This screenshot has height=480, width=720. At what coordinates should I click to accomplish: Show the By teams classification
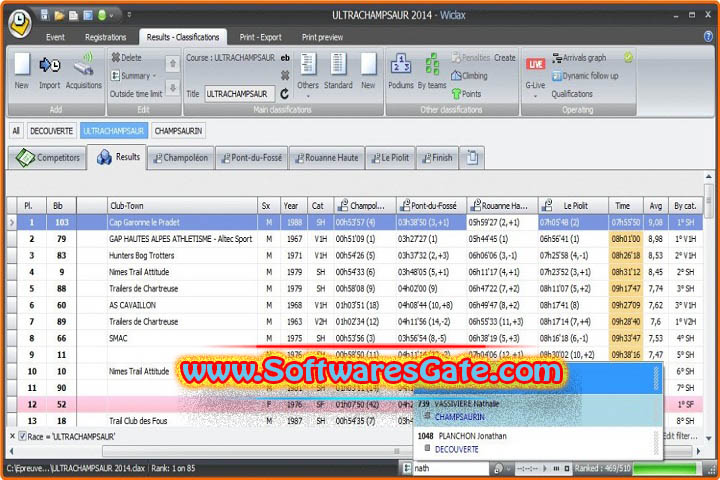(x=432, y=71)
